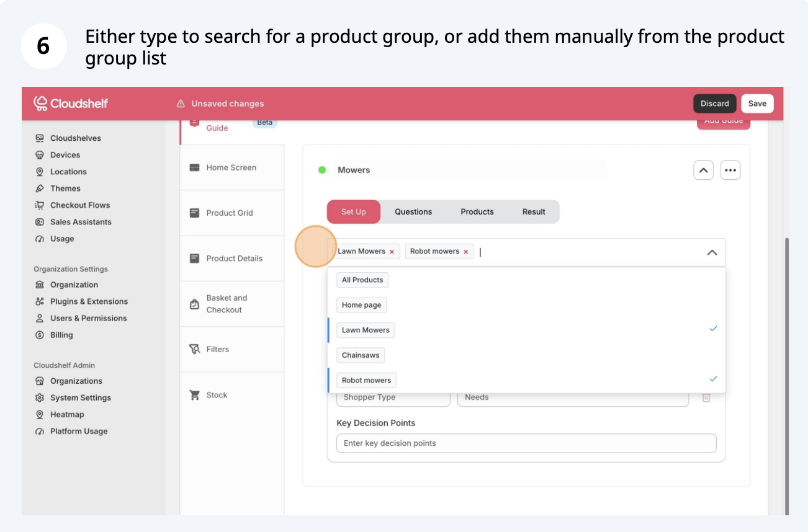Focus the Key Decision Points field
808x532 pixels.
point(526,443)
